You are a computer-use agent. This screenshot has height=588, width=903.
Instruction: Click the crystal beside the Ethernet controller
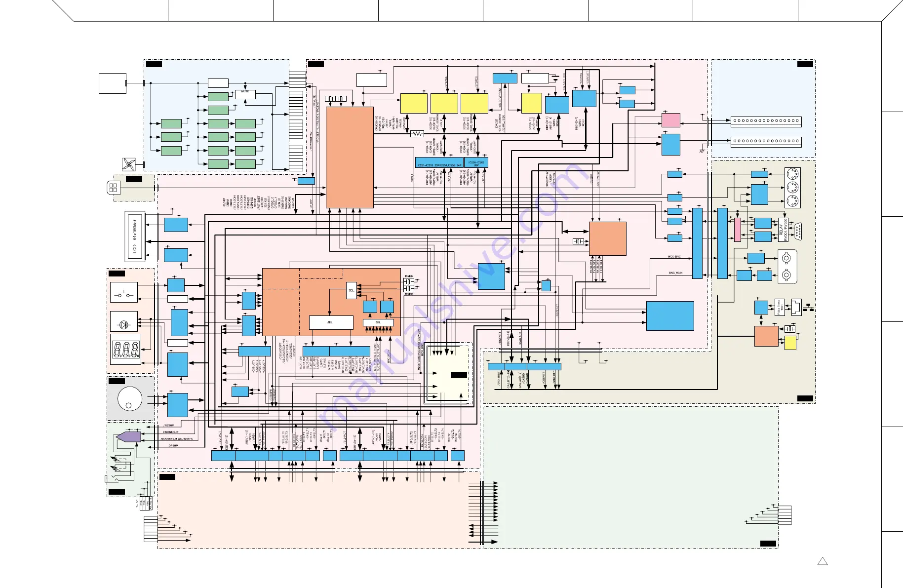click(x=790, y=329)
